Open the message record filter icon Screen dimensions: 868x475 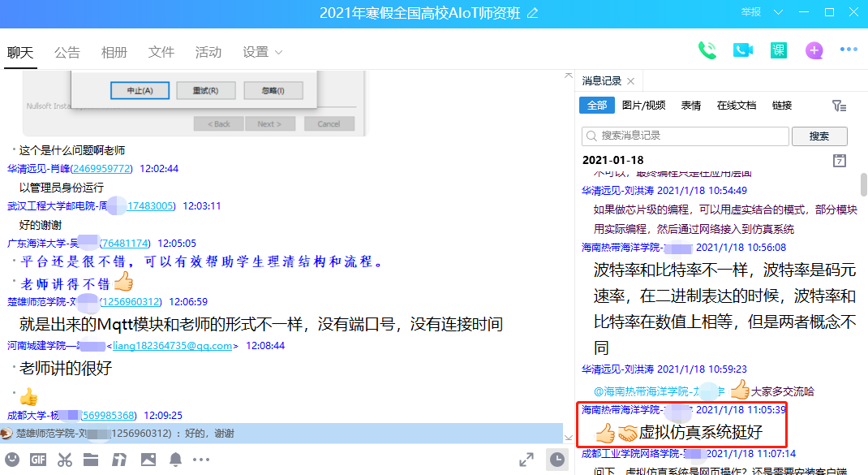tap(840, 106)
